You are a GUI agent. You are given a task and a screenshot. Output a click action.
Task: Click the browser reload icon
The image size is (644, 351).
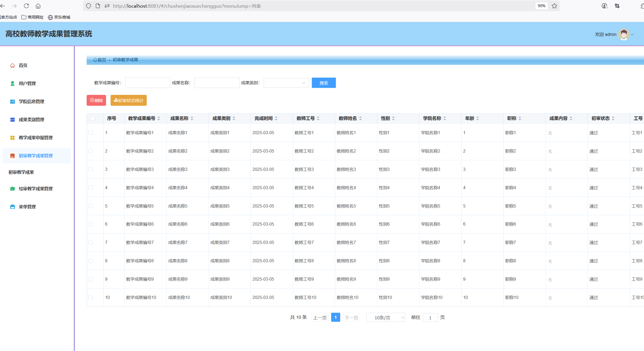click(26, 6)
